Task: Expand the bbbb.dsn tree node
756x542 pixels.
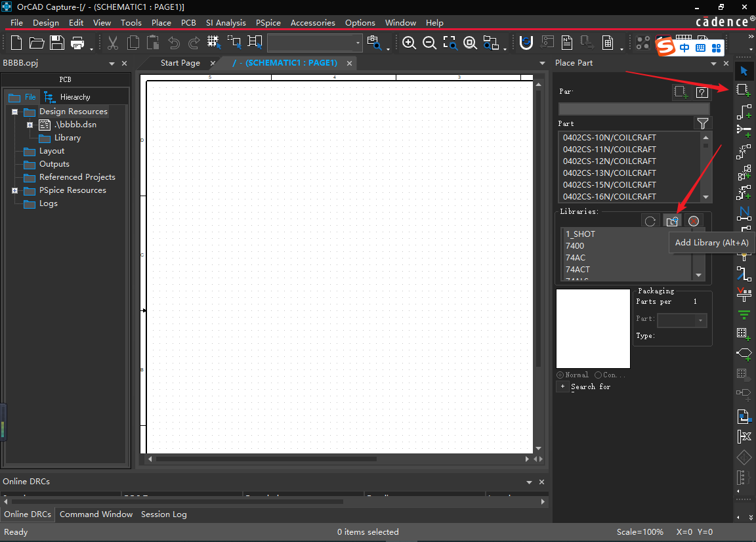Action: point(30,125)
